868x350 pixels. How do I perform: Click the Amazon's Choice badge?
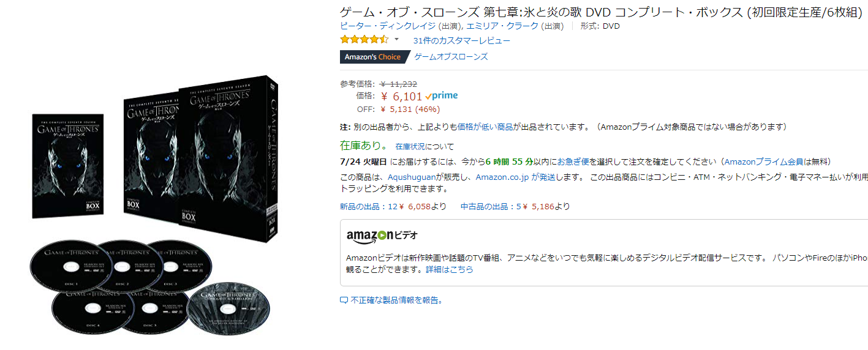click(x=372, y=57)
